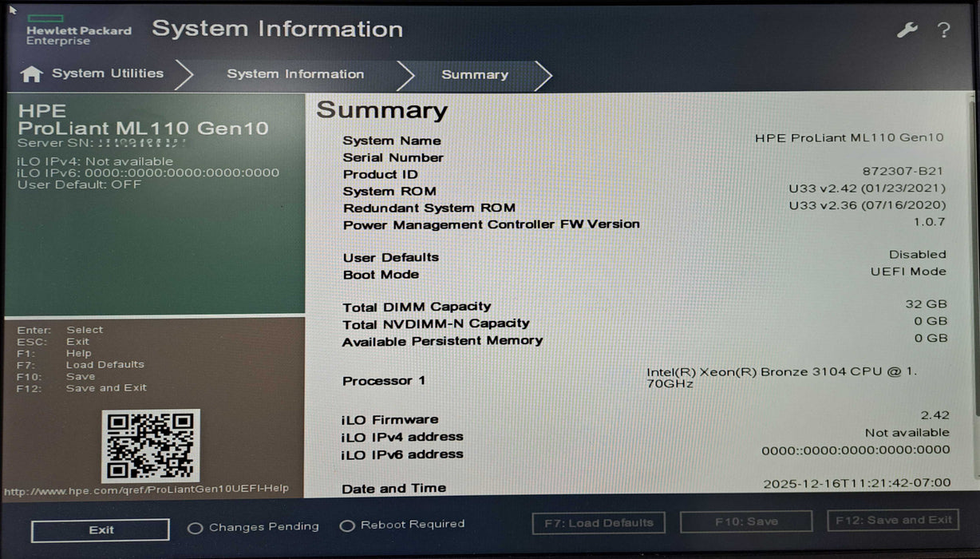Open the hpe.com ProLiantGen10UEFI-Help link
Image resolution: width=980 pixels, height=559 pixels.
click(x=147, y=489)
